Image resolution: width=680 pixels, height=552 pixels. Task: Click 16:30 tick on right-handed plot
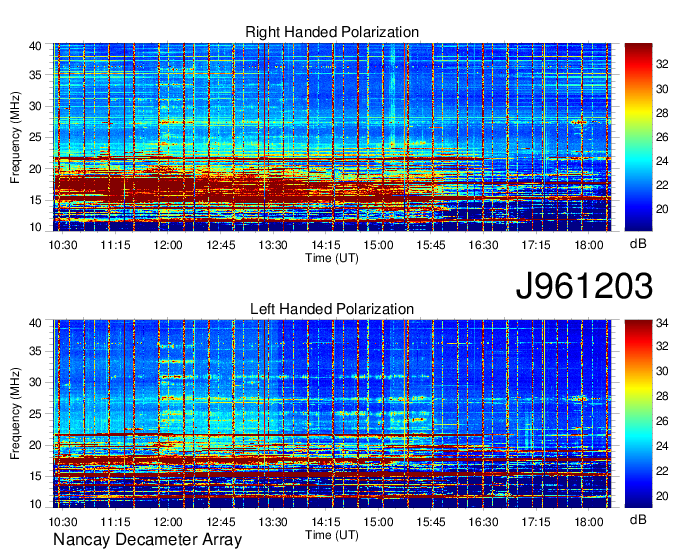point(483,245)
